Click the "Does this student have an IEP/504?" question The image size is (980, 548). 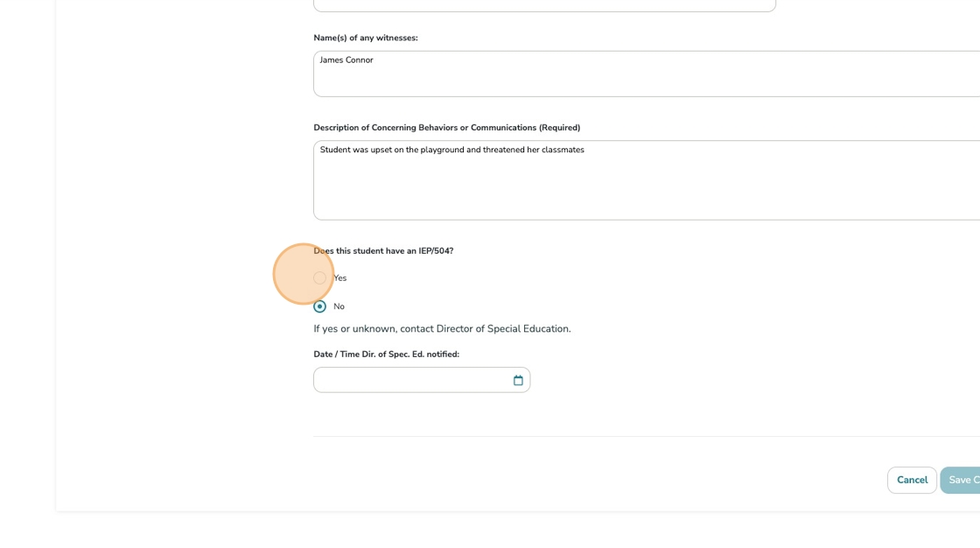(385, 251)
